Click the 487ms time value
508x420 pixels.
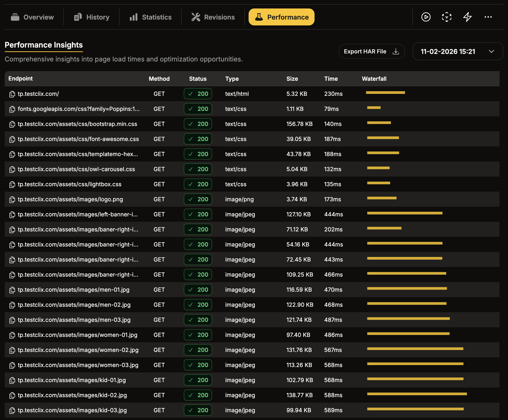[333, 320]
